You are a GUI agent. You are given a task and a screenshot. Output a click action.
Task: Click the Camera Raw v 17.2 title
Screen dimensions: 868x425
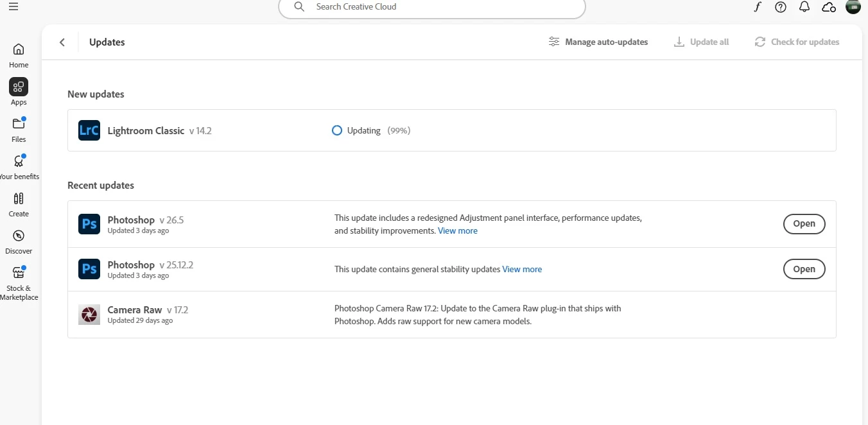(x=148, y=309)
